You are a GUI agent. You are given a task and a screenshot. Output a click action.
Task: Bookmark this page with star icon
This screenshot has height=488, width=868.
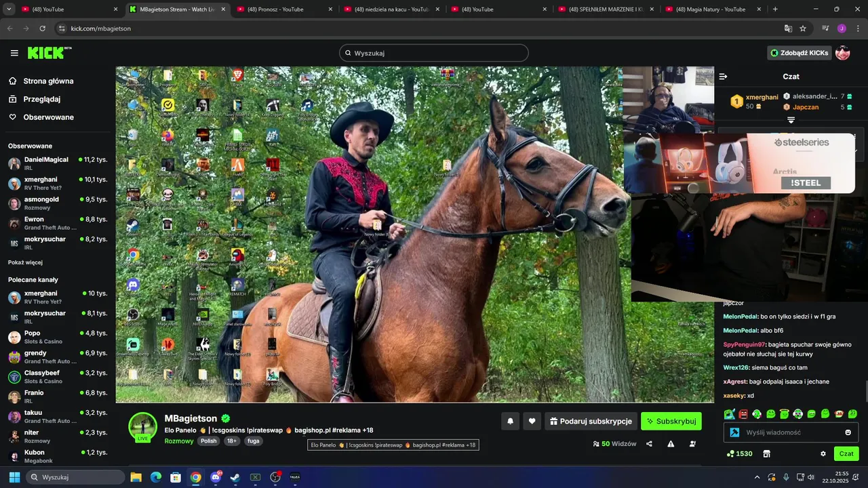click(x=803, y=28)
